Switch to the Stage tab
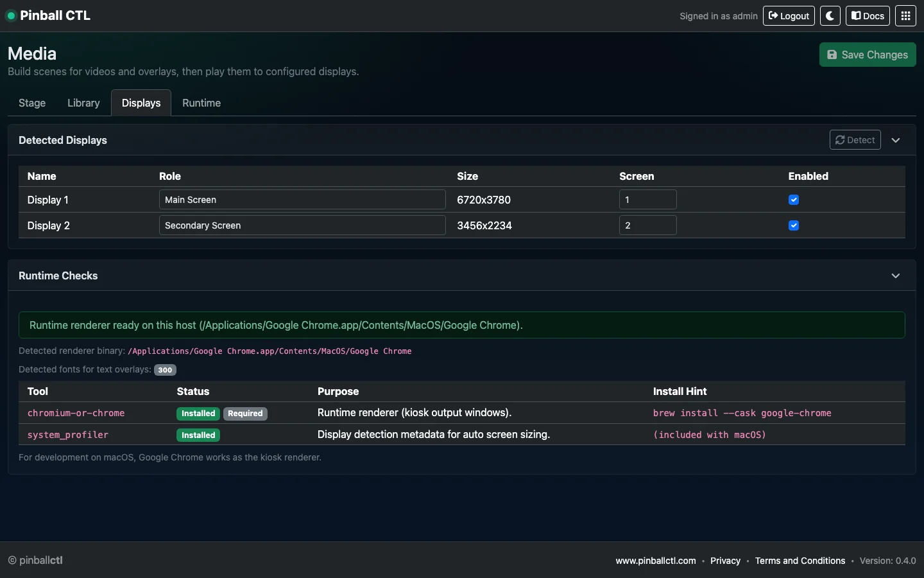Screen dimensions: 924x578 pos(32,103)
